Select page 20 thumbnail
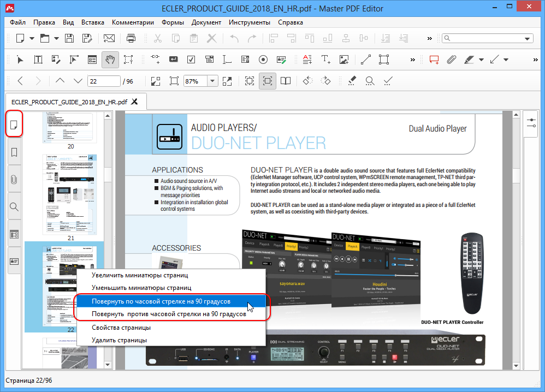Viewport: 545px width, 392px height. pyautogui.click(x=69, y=127)
